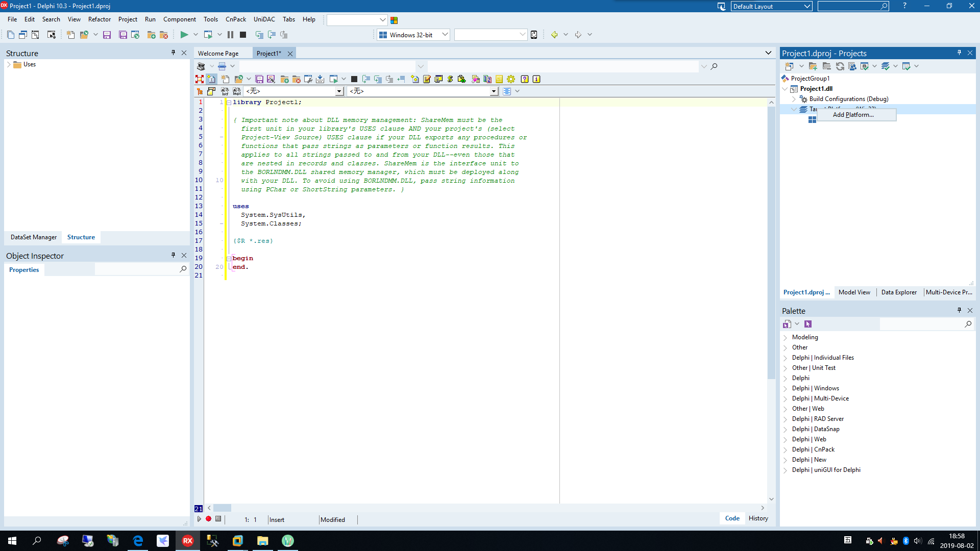The width and height of the screenshot is (980, 551).
Task: Click the record macro red dot in status bar
Action: pos(208,519)
